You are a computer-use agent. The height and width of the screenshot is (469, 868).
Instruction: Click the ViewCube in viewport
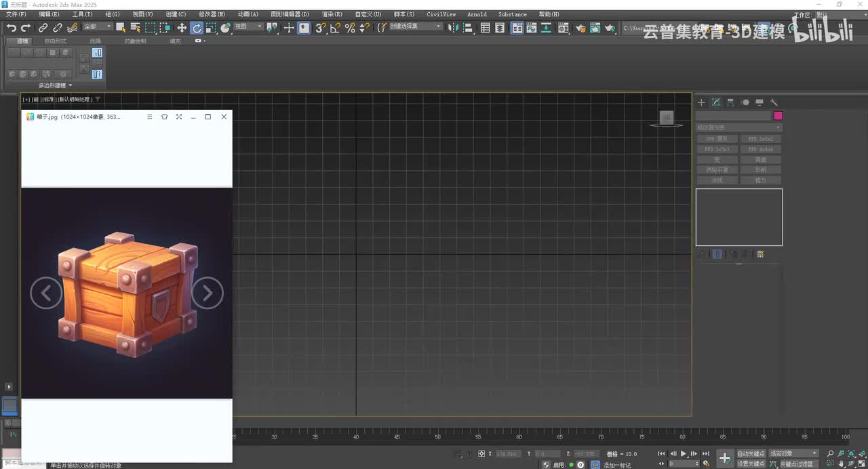667,118
